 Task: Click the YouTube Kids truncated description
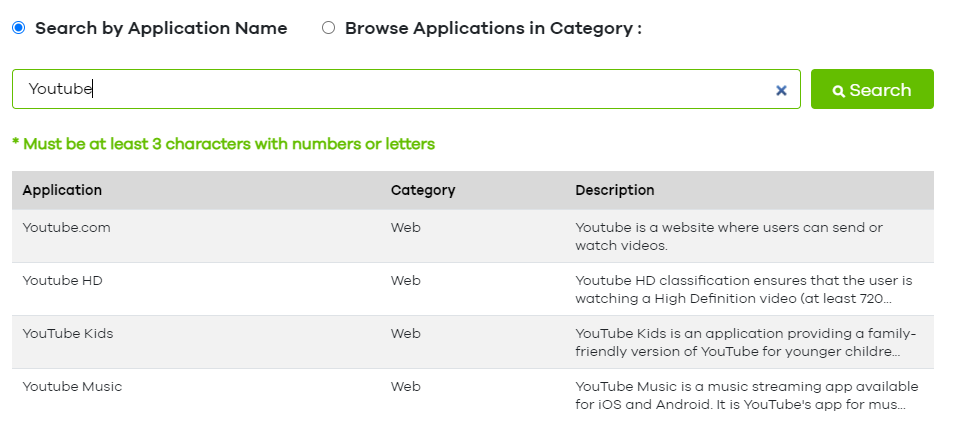(745, 342)
